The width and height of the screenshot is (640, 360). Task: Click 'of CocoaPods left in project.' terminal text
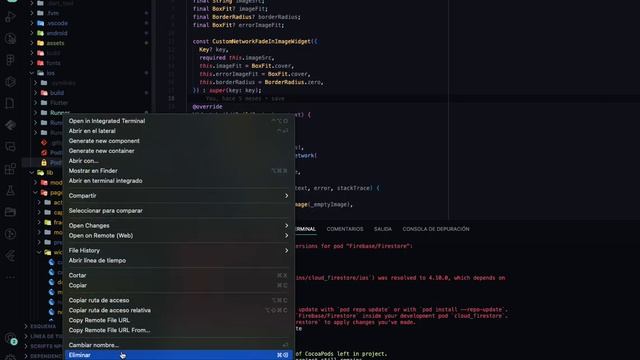click(x=341, y=354)
